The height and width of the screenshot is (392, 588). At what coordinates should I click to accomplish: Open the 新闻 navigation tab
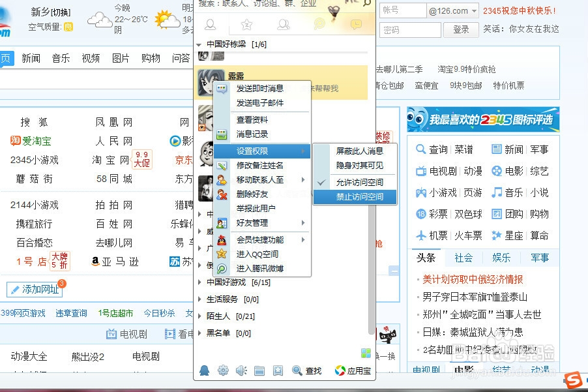point(31,58)
